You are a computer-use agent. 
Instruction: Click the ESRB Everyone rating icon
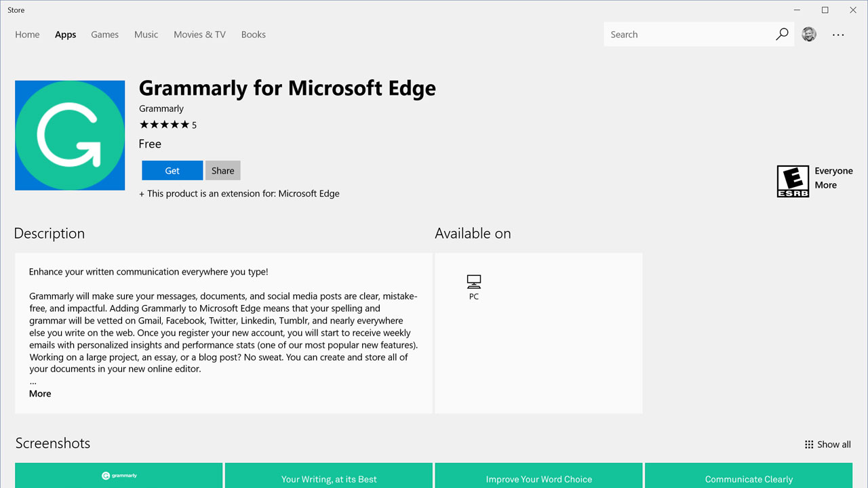point(793,181)
